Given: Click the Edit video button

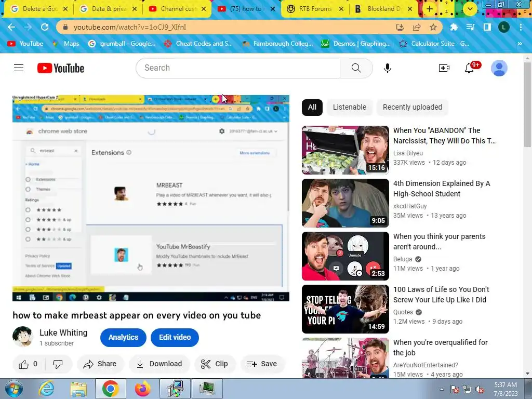Looking at the screenshot, I should click(x=175, y=338).
